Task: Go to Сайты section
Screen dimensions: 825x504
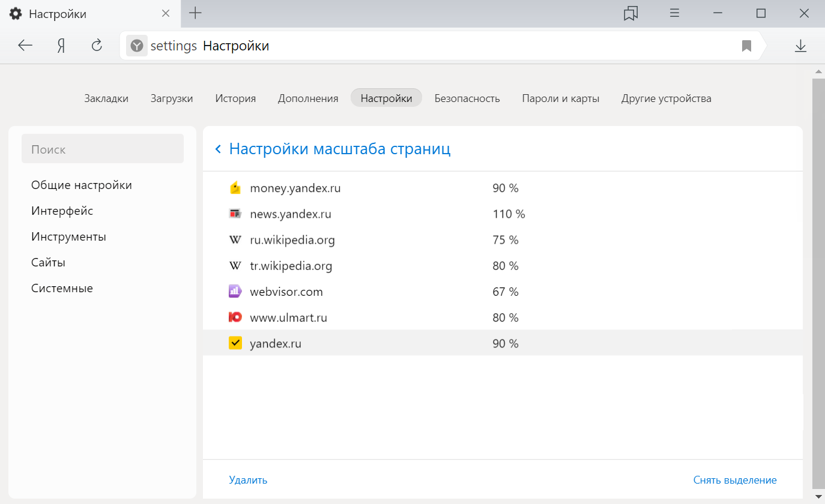Action: point(49,262)
